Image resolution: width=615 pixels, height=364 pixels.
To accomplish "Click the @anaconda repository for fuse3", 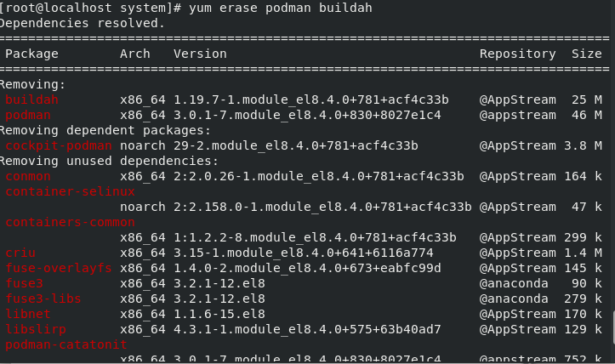I will point(514,283).
